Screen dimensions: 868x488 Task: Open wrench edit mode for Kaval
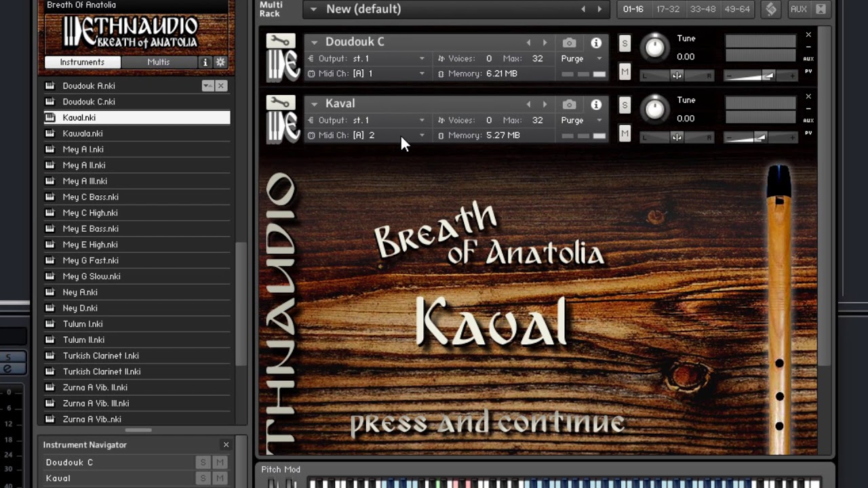coord(280,103)
